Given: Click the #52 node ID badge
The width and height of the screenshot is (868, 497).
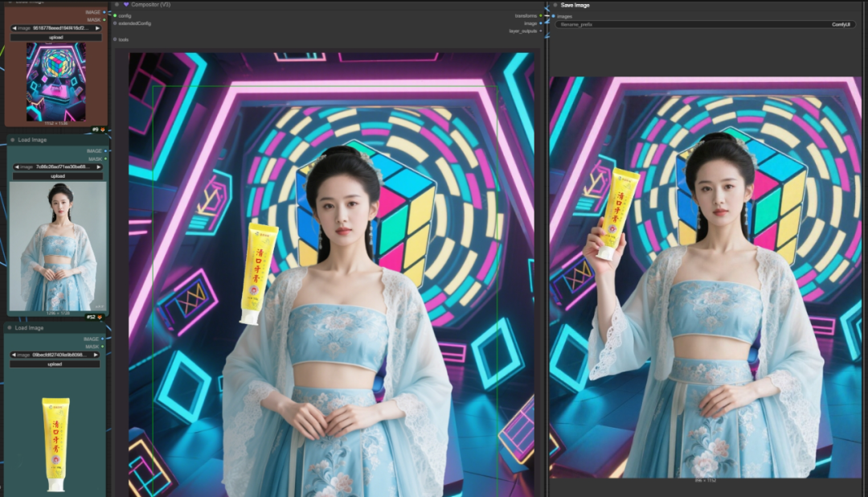Looking at the screenshot, I should click(91, 317).
